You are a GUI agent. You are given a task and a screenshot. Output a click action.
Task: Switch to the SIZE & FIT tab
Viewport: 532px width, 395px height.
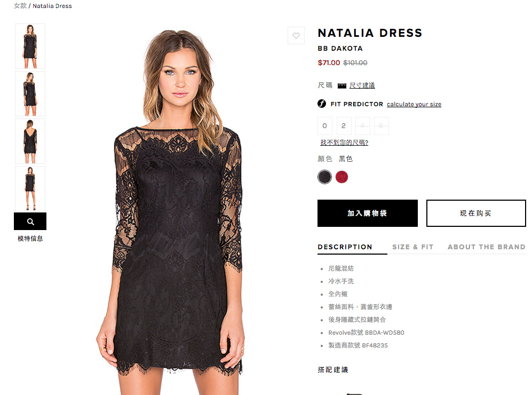point(413,247)
